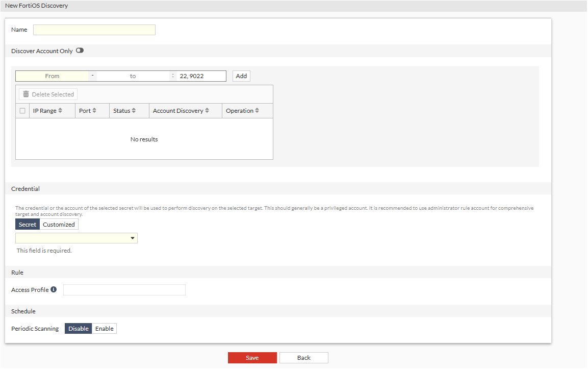588x369 pixels.
Task: Toggle Discover Account Only switch
Action: point(80,51)
